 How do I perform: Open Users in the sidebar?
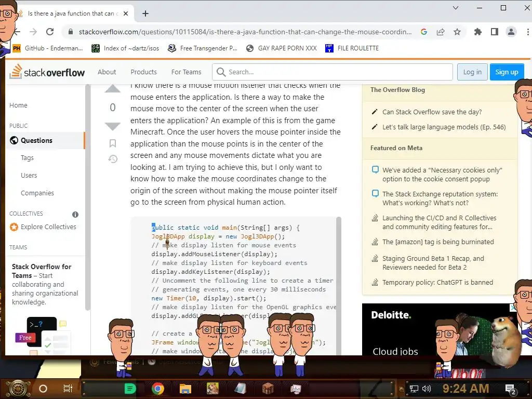click(x=29, y=176)
